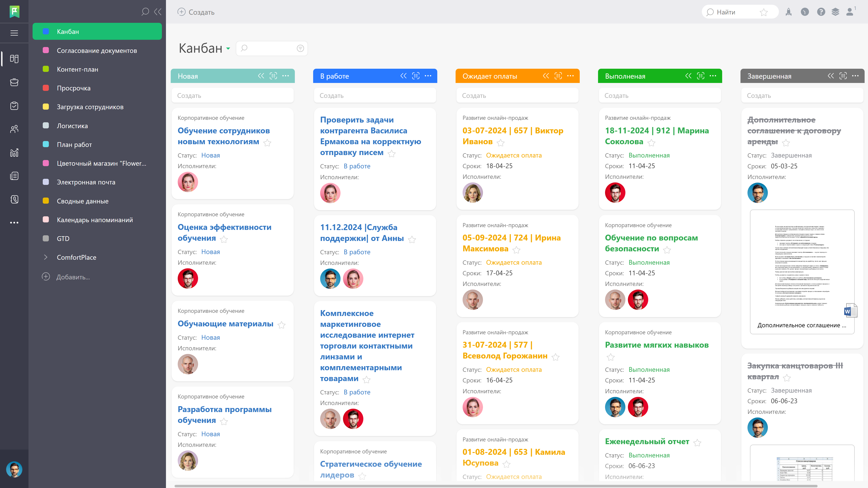
Task: Star the Обучающие материалы card
Action: click(281, 325)
